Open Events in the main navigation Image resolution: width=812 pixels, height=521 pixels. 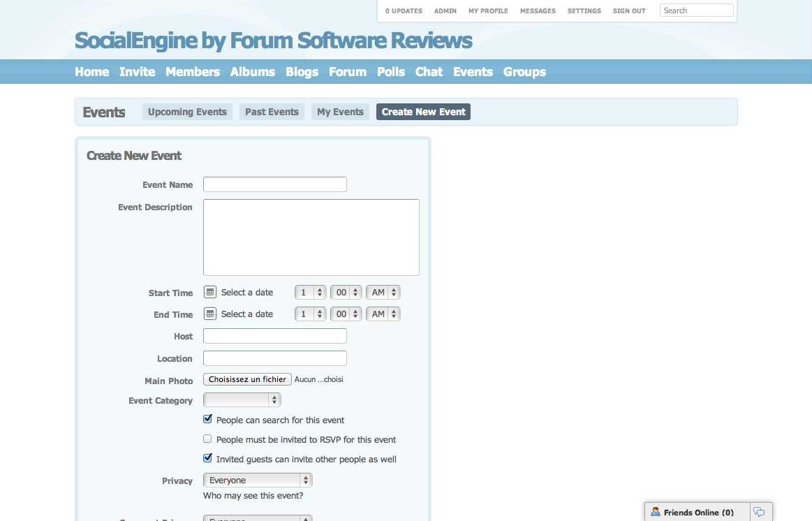pyautogui.click(x=473, y=72)
